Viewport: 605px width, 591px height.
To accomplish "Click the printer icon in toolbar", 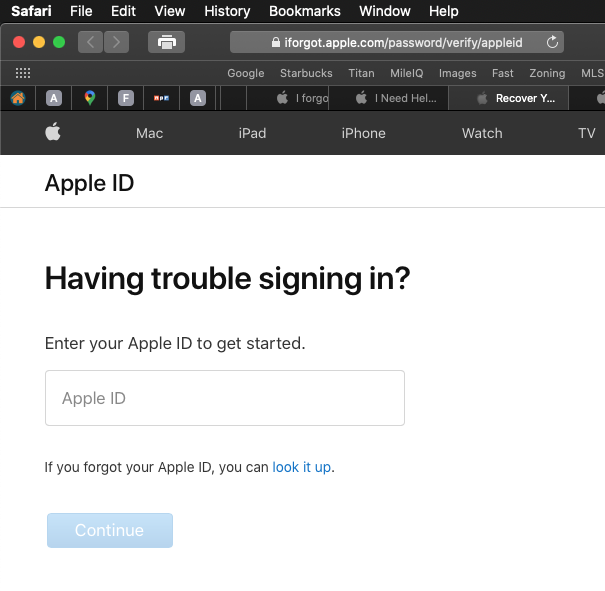I will 166,42.
